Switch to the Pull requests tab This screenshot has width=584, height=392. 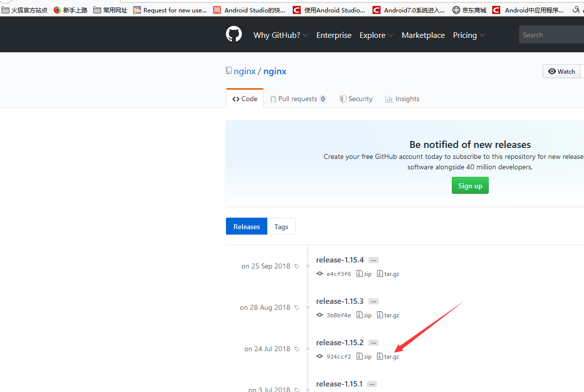point(298,99)
